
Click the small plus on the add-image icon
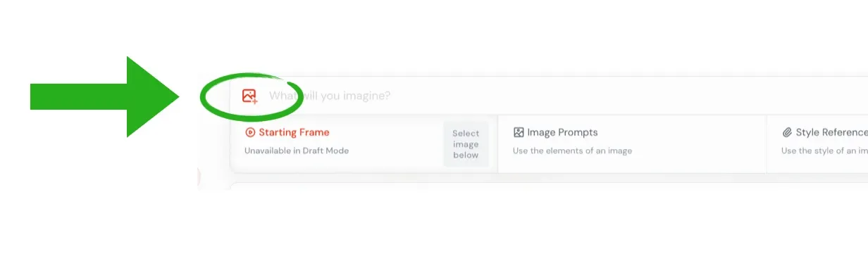click(254, 101)
